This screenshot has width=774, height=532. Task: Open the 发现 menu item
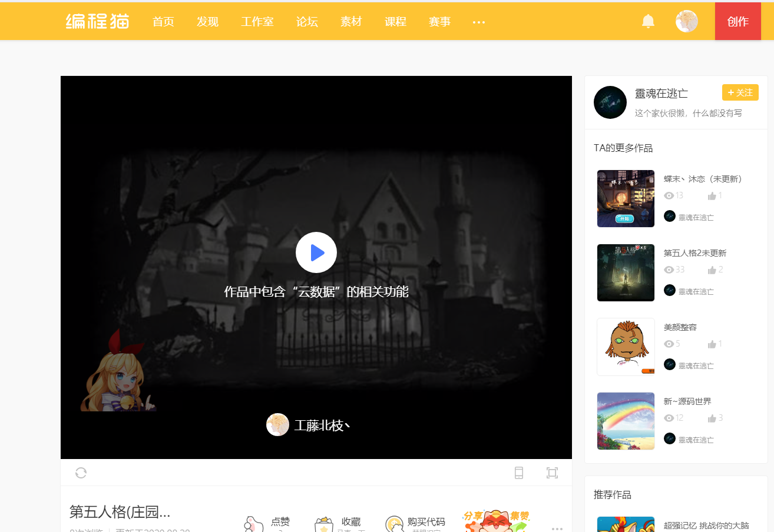click(207, 22)
